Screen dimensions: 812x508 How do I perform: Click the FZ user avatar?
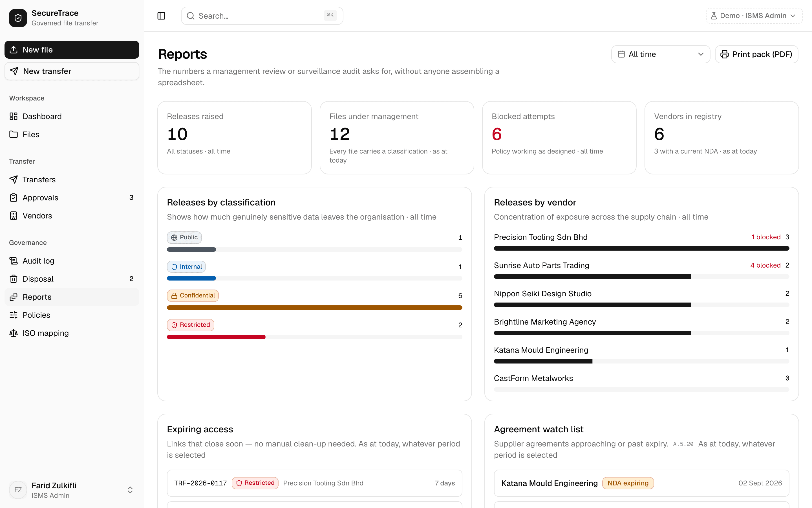pyautogui.click(x=18, y=490)
